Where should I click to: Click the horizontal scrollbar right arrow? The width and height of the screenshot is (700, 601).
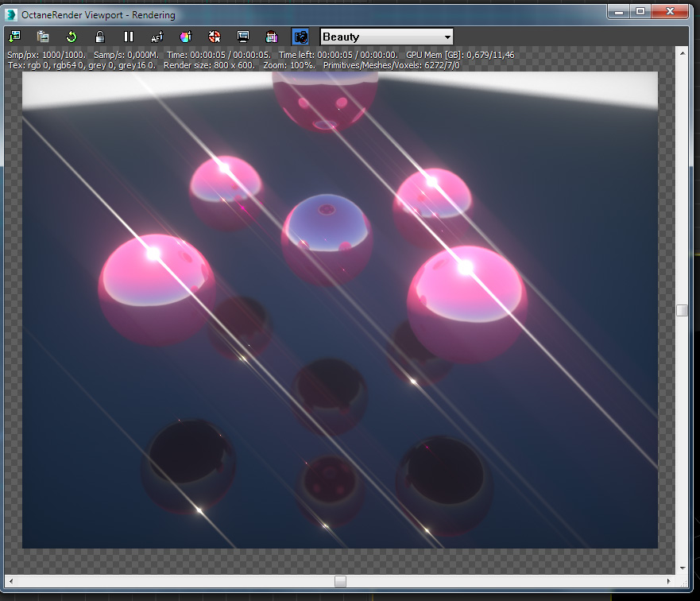[x=668, y=581]
